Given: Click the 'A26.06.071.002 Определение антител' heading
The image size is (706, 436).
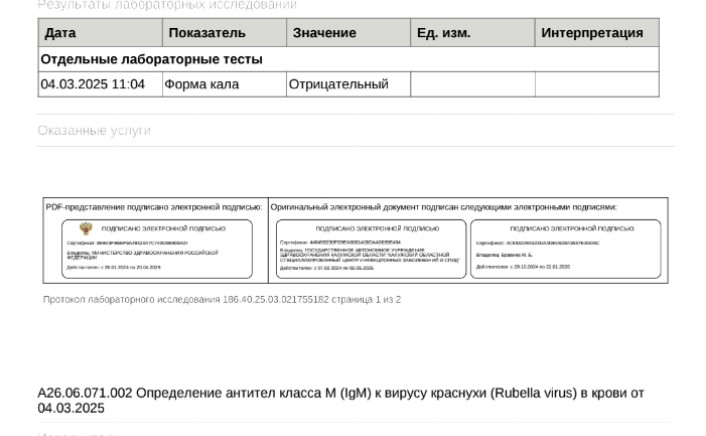Looking at the screenshot, I should [x=341, y=400].
